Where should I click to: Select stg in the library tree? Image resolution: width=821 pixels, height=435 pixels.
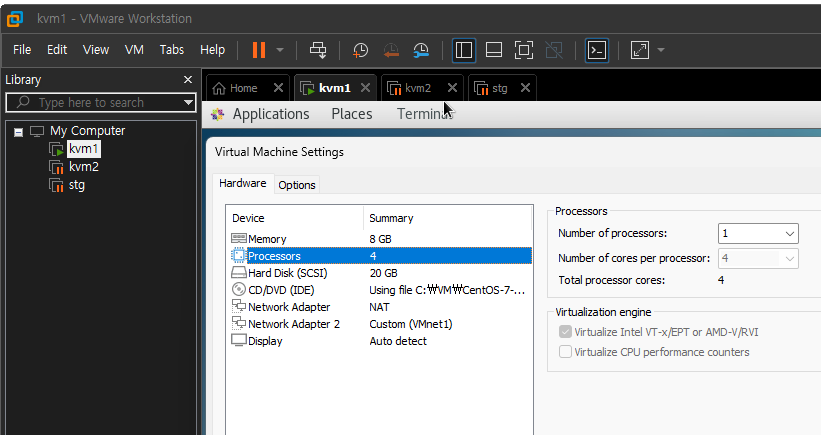click(76, 185)
